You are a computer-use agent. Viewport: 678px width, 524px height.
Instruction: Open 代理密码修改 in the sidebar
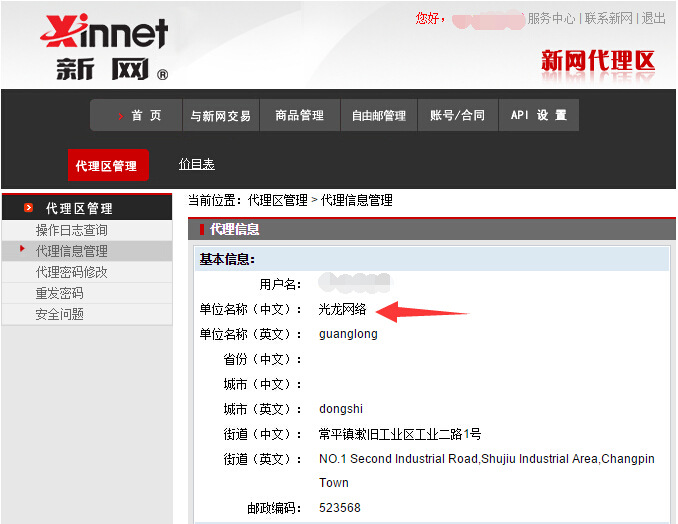tap(72, 272)
